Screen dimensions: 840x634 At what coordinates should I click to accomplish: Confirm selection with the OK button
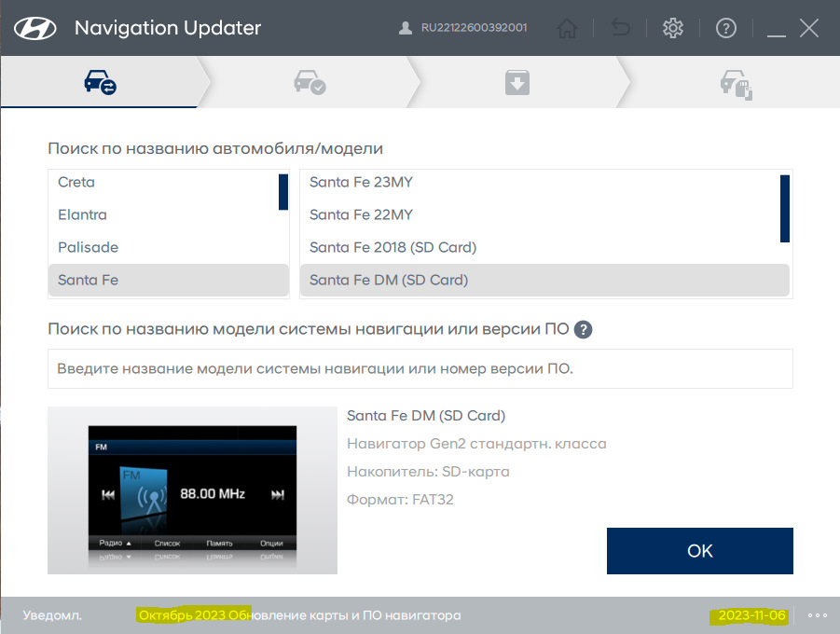point(699,551)
